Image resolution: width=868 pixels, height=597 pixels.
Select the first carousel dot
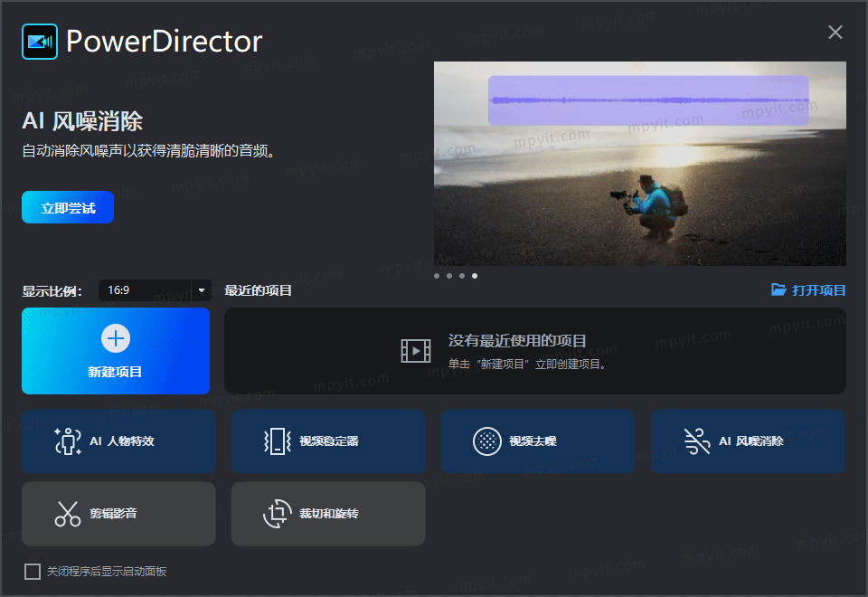pyautogui.click(x=437, y=276)
